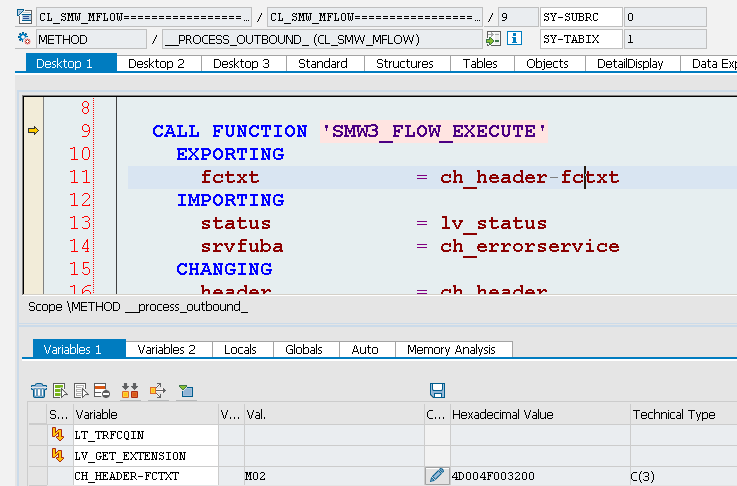
Task: Click the blue info icon next to method name
Action: click(514, 39)
